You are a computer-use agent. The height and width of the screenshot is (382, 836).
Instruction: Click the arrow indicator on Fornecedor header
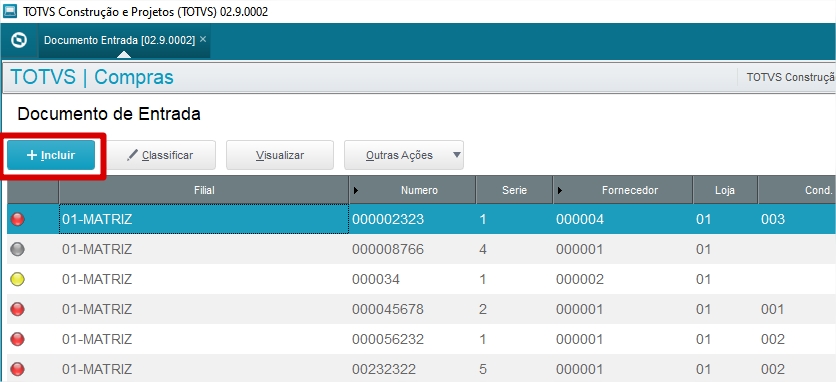click(560, 190)
